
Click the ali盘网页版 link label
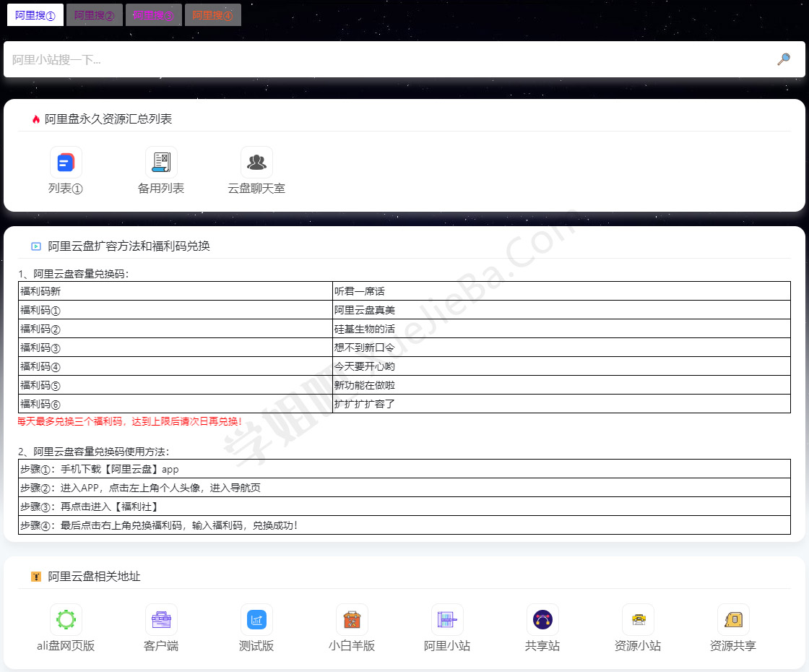point(66,646)
